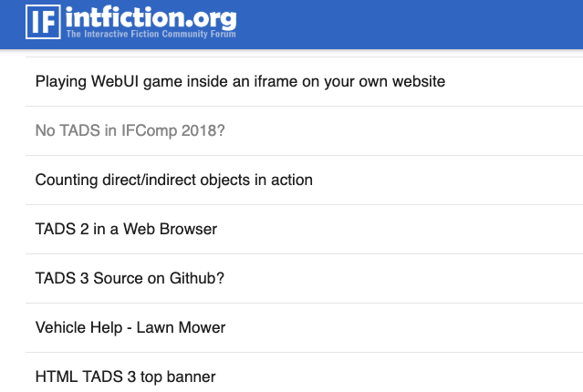Open the No TADS in IFComp 2018 topic
Image resolution: width=583 pixels, height=392 pixels.
[130, 130]
